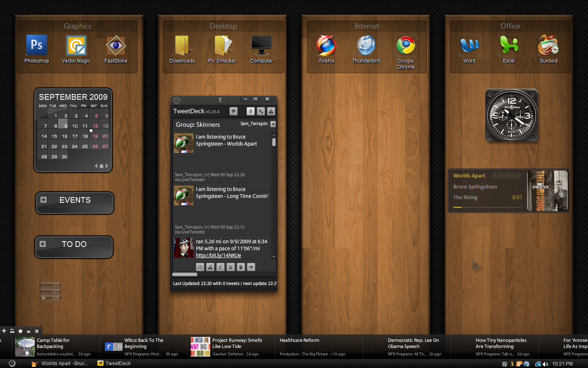Launch Vector Magic
This screenshot has width=588, height=368.
[x=76, y=49]
